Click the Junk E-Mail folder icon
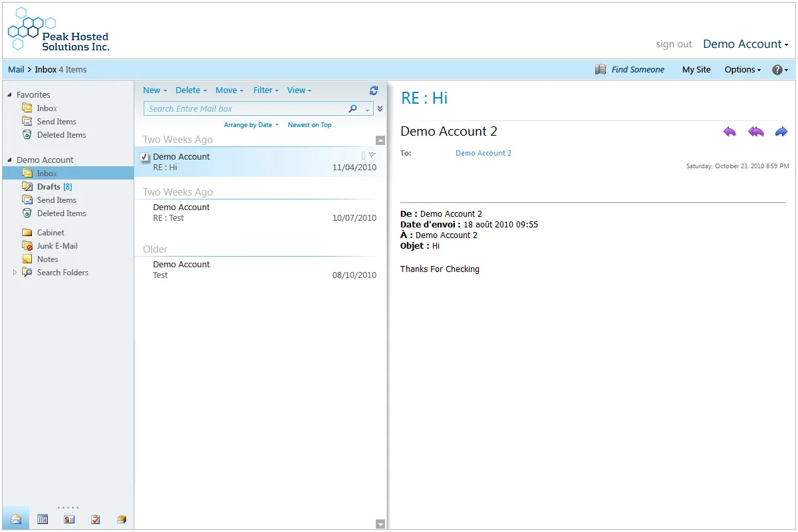This screenshot has height=532, width=798. tap(27, 246)
